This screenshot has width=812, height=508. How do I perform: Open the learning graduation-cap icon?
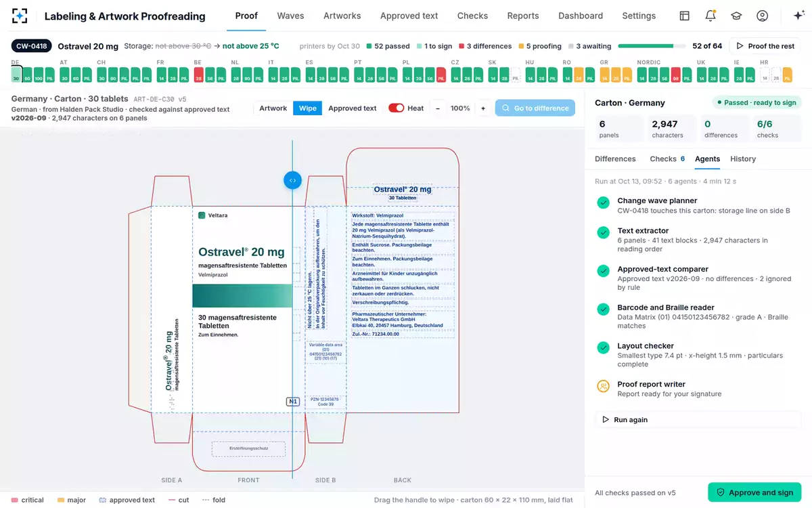point(736,16)
